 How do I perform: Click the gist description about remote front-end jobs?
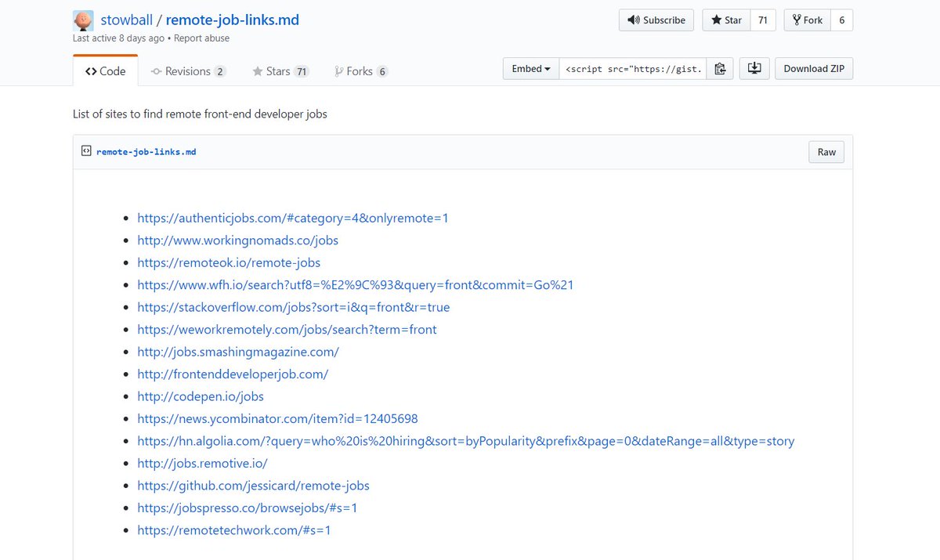[200, 114]
